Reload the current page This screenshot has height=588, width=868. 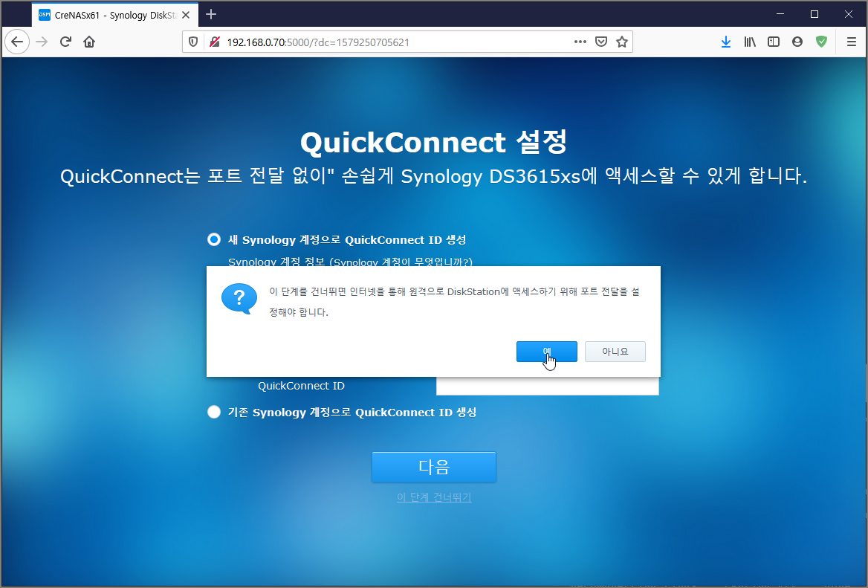[x=65, y=42]
